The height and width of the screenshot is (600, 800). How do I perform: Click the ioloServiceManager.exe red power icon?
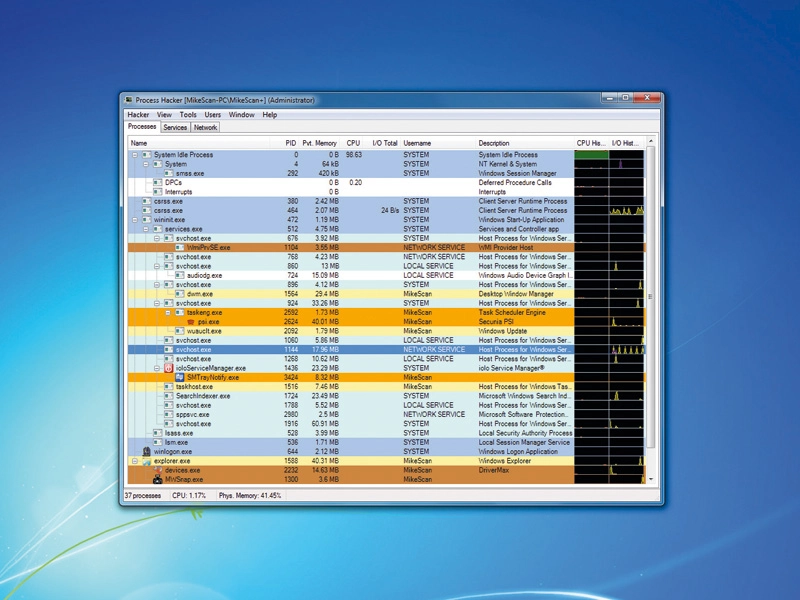pos(169,368)
